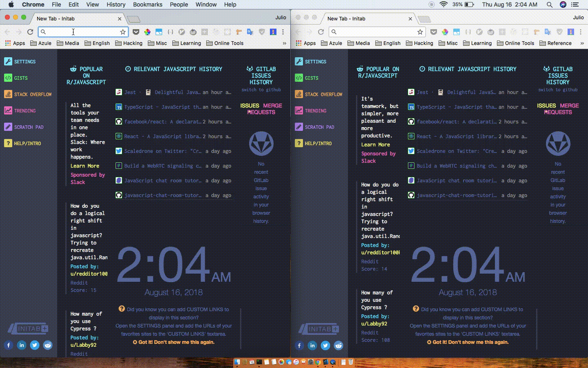The image size is (588, 368).
Task: Open the Bookmarks menu
Action: pyautogui.click(x=148, y=4)
